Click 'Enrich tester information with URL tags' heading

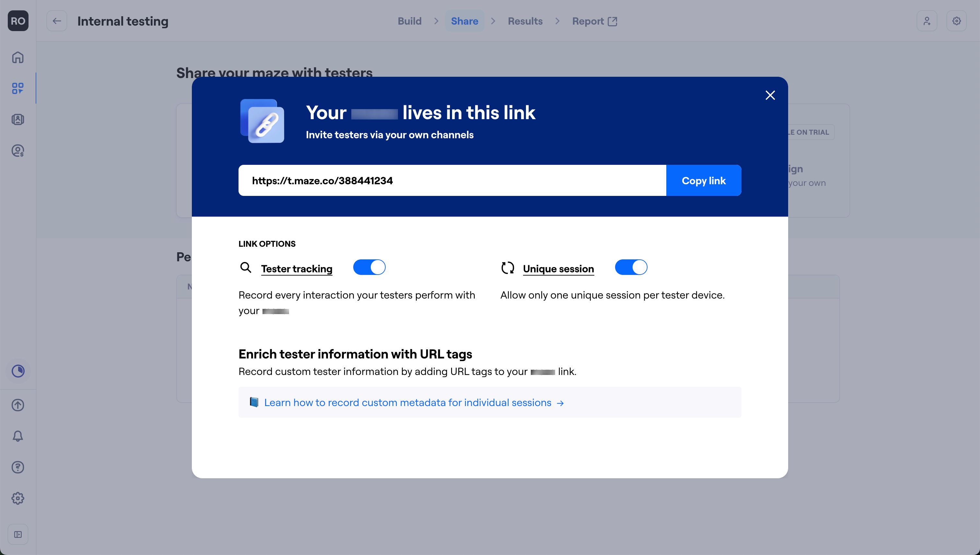click(x=355, y=354)
